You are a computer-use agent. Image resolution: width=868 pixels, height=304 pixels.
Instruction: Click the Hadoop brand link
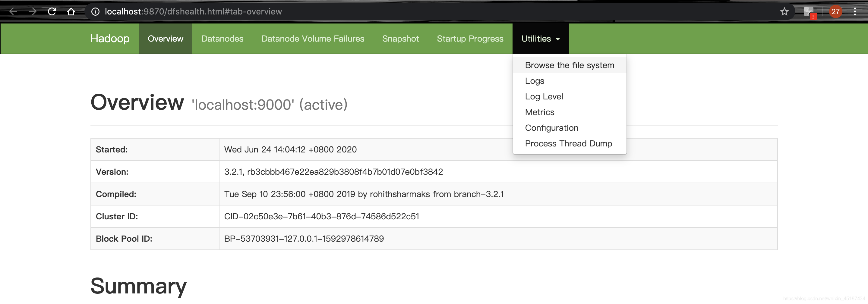point(110,39)
